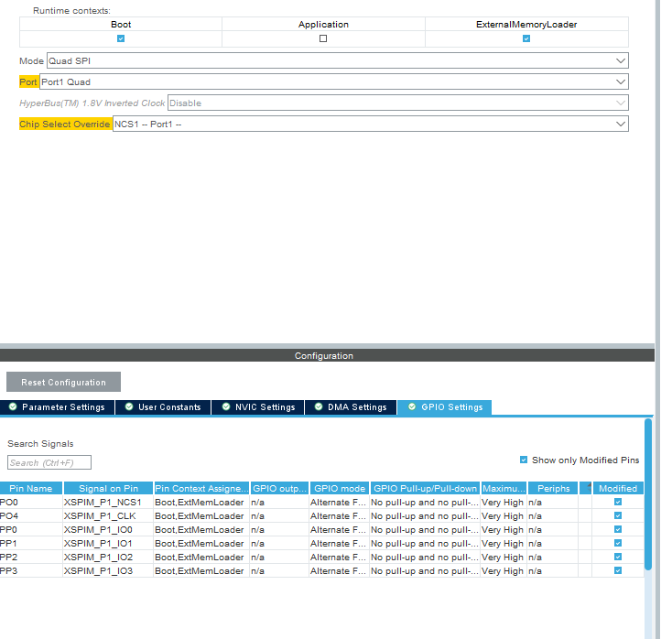
Task: Click the GPIO settings vertical scrollbar
Action: pos(648,493)
